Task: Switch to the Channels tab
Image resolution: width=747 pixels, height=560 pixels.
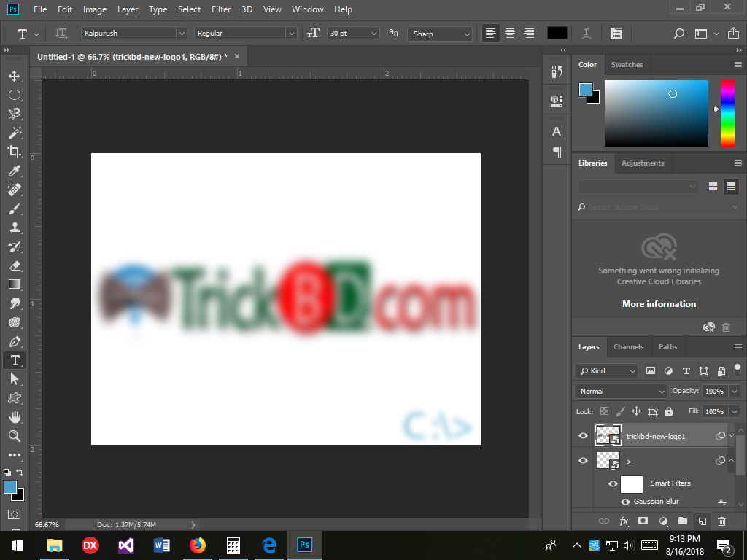Action: tap(628, 346)
